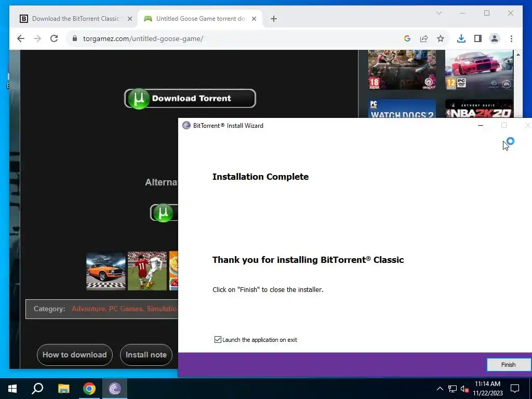Open network status tray icon
The image size is (532, 399).
(x=453, y=389)
